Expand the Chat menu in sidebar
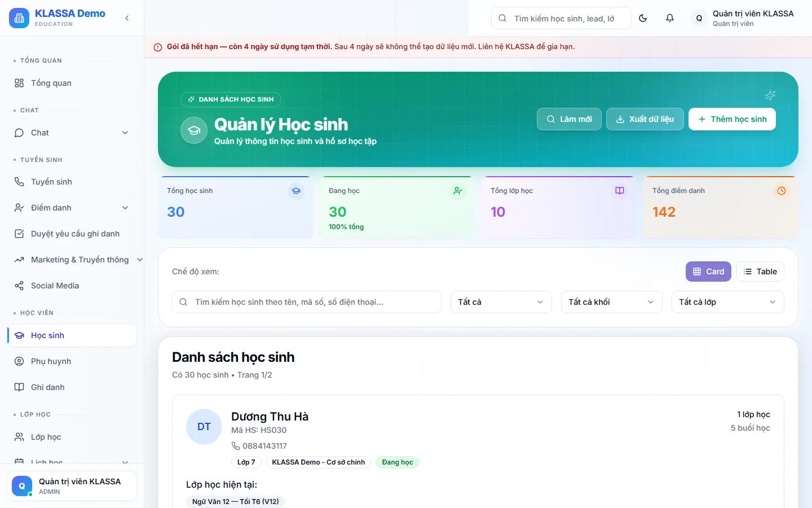The width and height of the screenshot is (812, 508). click(72, 133)
